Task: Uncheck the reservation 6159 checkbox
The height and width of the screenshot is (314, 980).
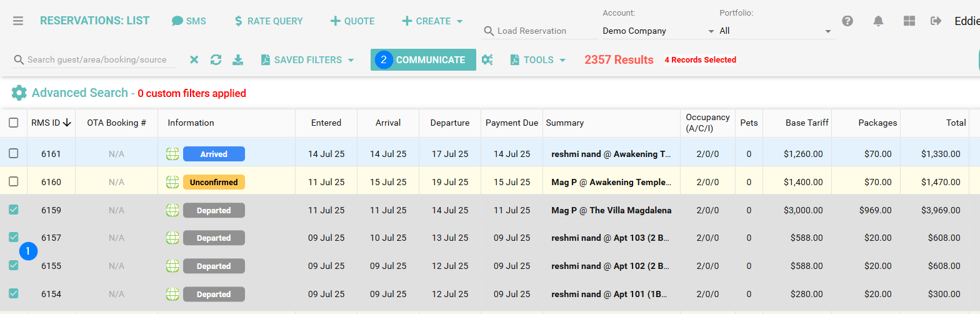Action: pos(14,210)
